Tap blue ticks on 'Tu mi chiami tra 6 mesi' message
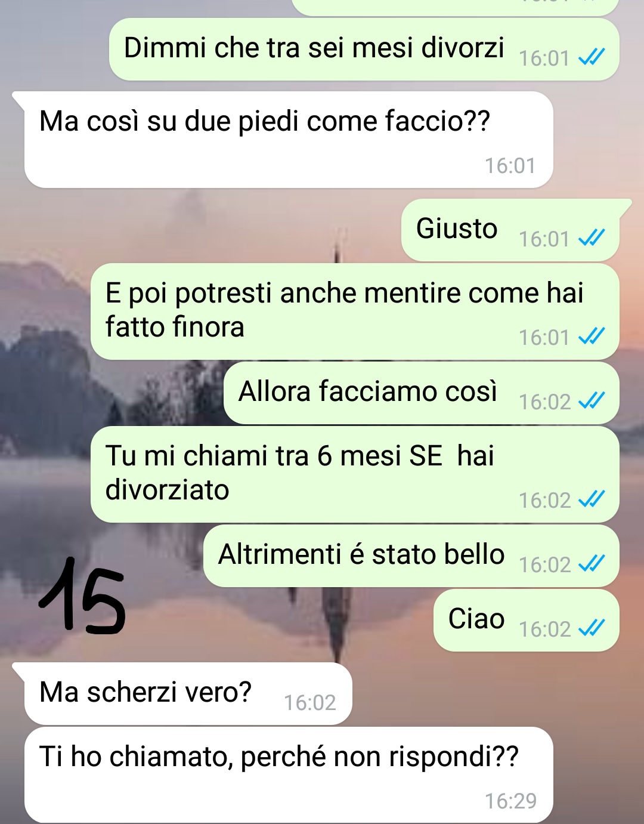The image size is (644, 824). click(x=592, y=499)
